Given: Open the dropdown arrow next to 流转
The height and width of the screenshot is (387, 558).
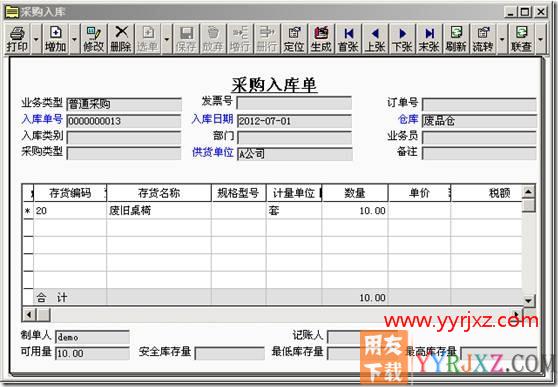Looking at the screenshot, I should [x=502, y=39].
